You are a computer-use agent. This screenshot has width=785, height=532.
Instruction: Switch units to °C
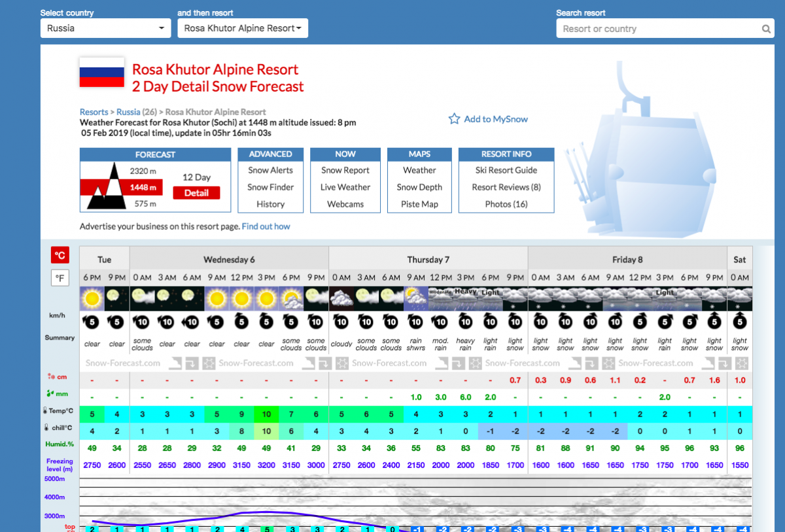60,255
